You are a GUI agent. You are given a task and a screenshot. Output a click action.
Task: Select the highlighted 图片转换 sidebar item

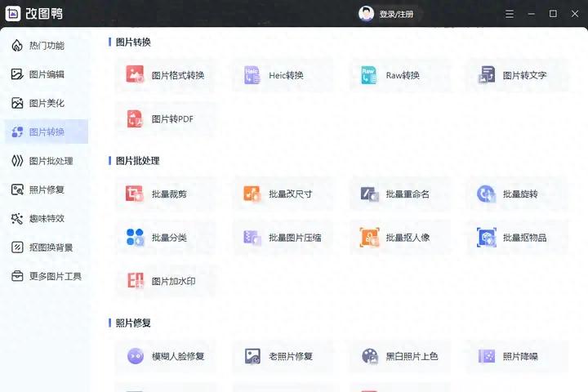(46, 131)
